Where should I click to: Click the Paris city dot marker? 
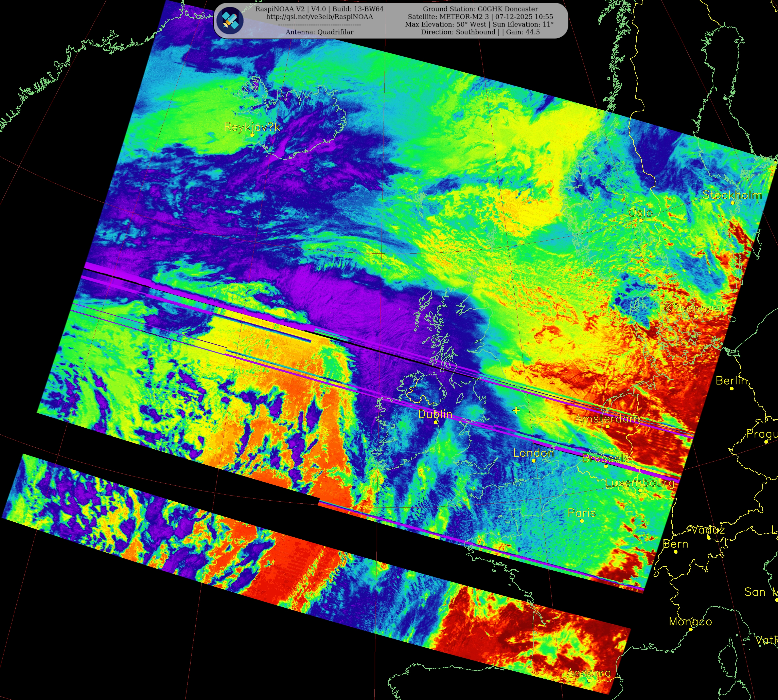tap(582, 521)
